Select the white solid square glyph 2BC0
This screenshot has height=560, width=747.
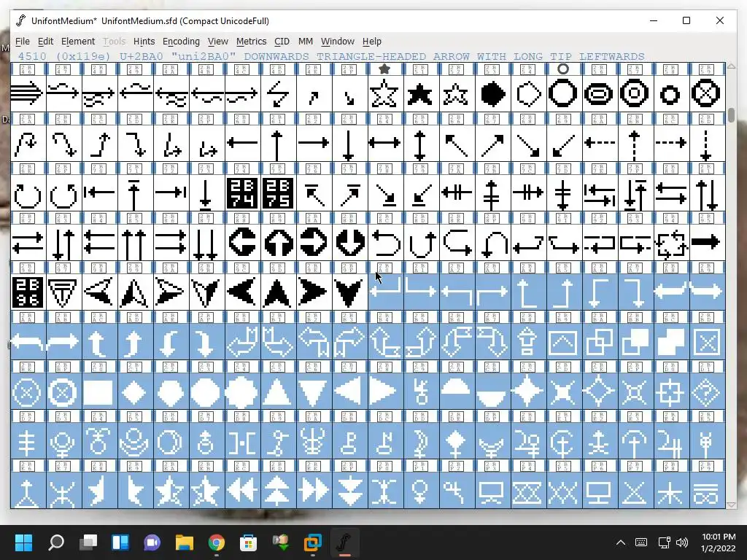99,392
